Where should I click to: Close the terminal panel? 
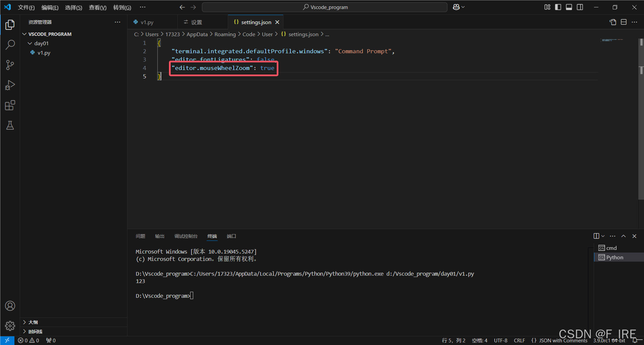(x=634, y=236)
